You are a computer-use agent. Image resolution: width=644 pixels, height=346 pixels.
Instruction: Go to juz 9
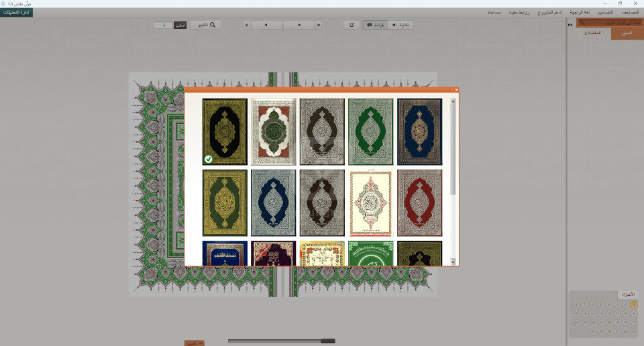(x=634, y=314)
